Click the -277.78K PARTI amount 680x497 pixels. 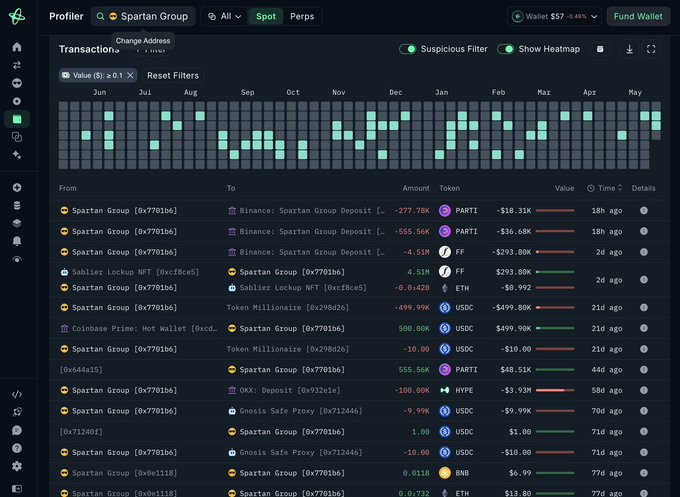tap(412, 210)
